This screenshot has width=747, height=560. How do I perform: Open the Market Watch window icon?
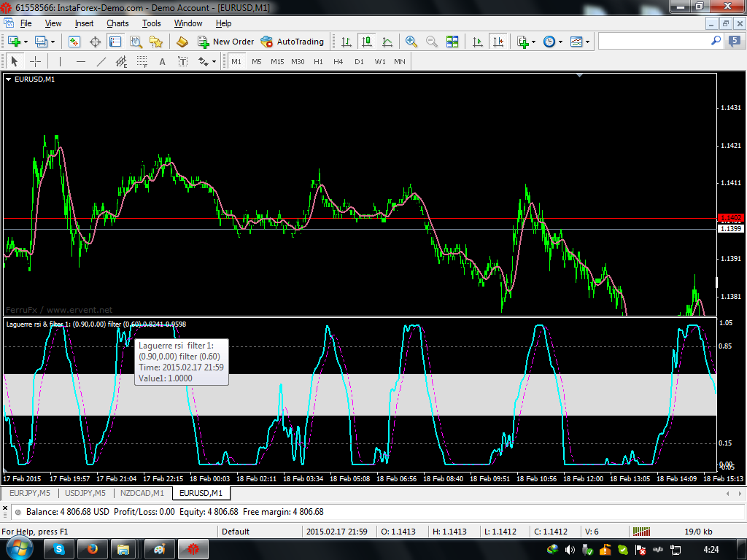coord(74,42)
